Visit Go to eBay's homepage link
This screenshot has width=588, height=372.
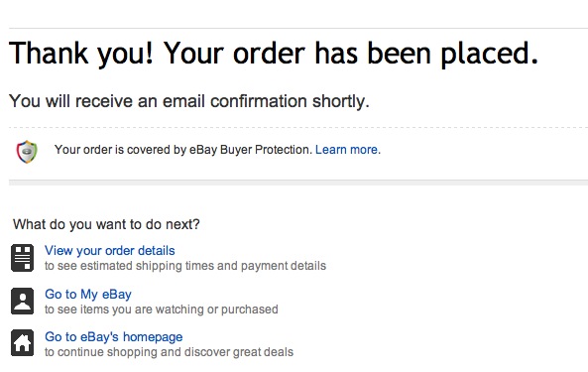click(x=114, y=336)
